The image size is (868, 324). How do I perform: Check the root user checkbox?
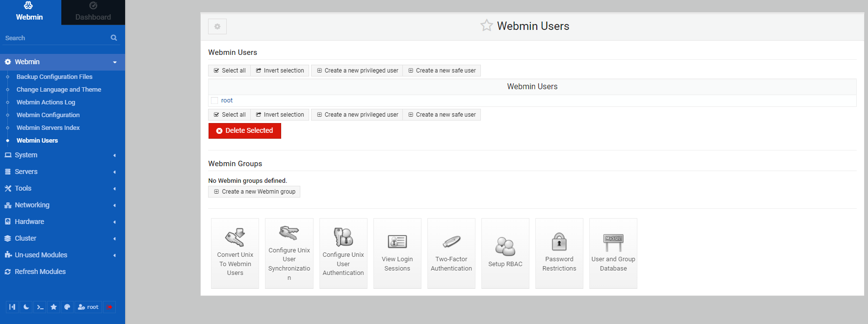coord(214,100)
